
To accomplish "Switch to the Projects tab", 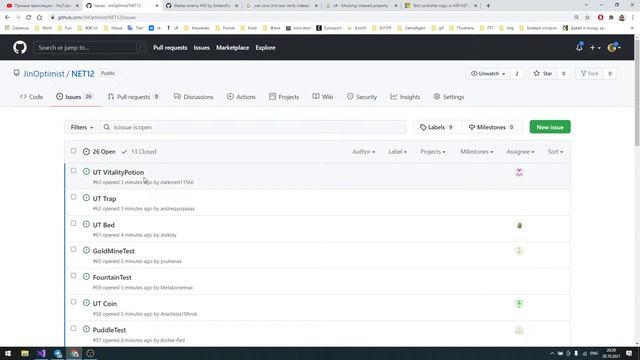I will [284, 97].
